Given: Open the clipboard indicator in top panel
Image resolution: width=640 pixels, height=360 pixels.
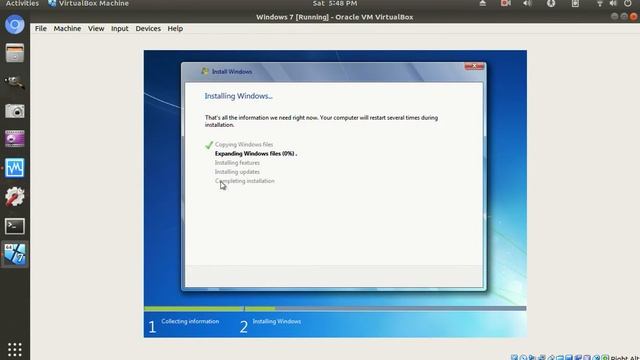Looking at the screenshot, I should coord(575,4).
